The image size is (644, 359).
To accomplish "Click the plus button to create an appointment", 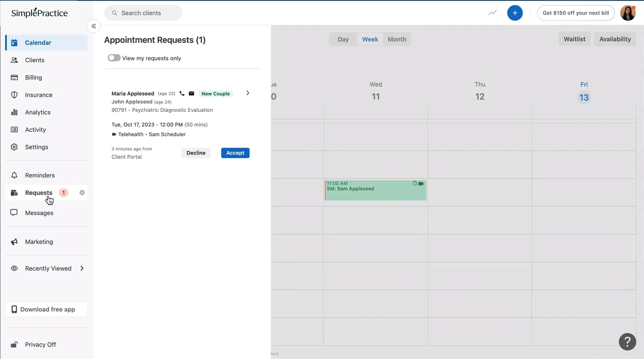I will coord(515,13).
